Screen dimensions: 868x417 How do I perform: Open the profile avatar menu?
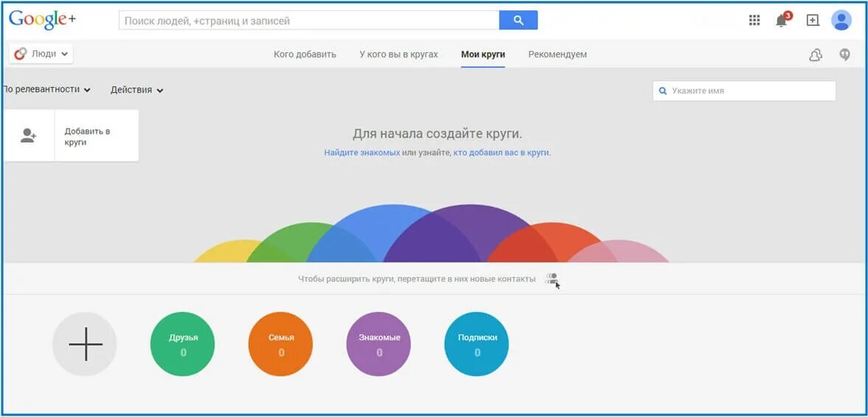[x=841, y=21]
